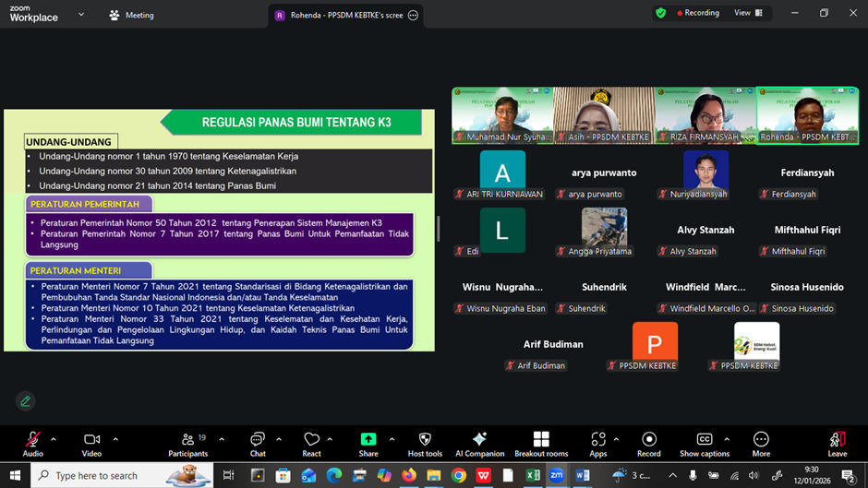Viewport: 868px width, 488px height.
Task: Select Asih - PPSDM KEBTKE video thumbnail
Action: 604,115
